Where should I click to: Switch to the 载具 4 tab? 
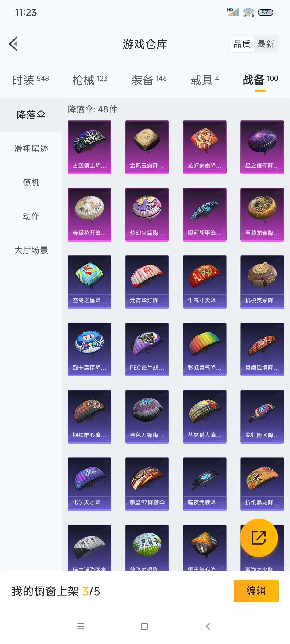coord(205,80)
